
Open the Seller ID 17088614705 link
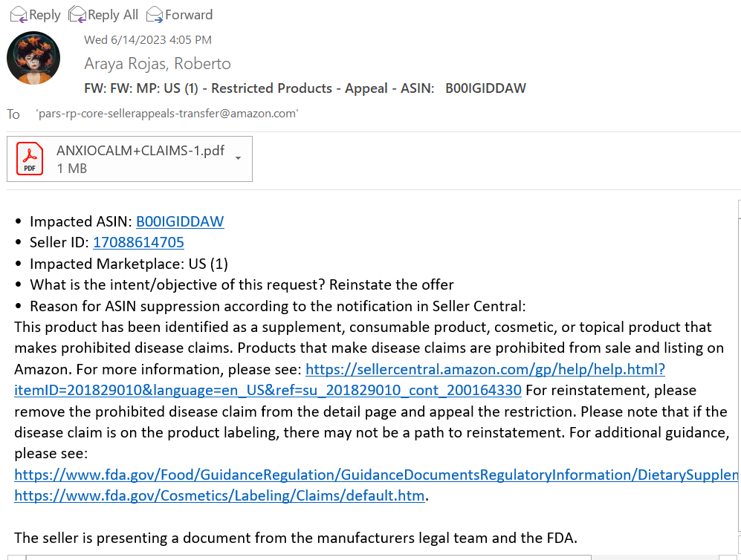[x=138, y=242]
